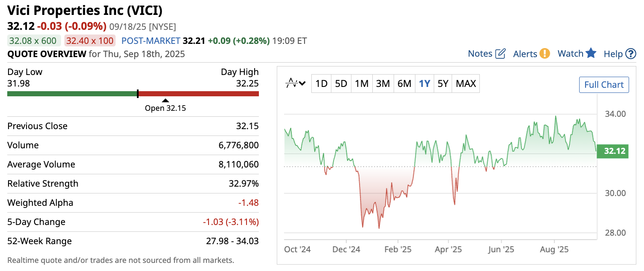The image size is (644, 271).
Task: Show the MAX chart range
Action: coord(466,84)
